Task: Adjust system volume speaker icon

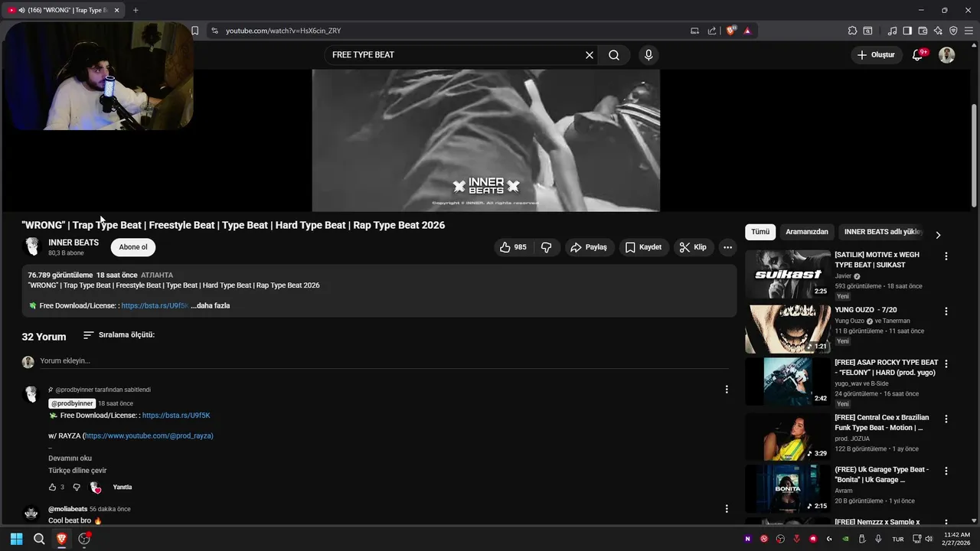Action: 929,539
